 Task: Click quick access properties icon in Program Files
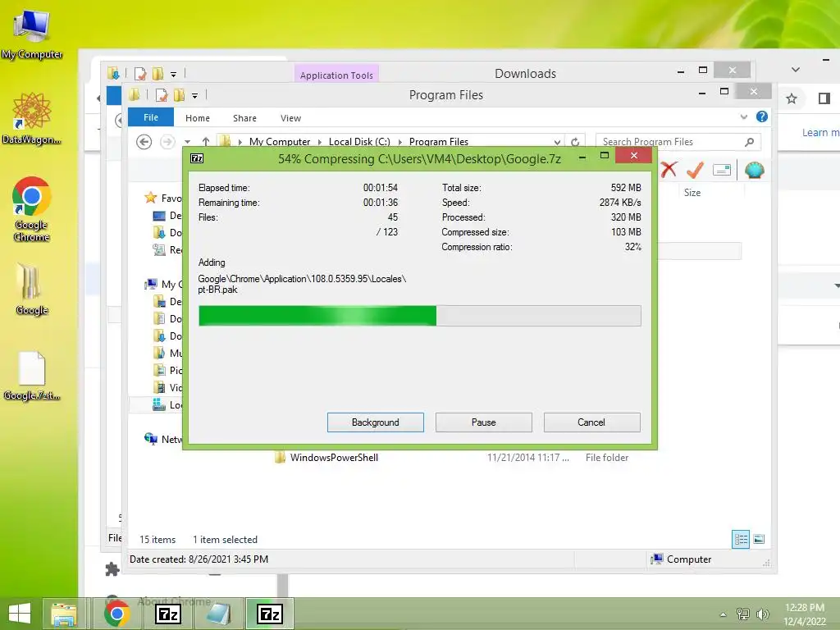(x=162, y=95)
